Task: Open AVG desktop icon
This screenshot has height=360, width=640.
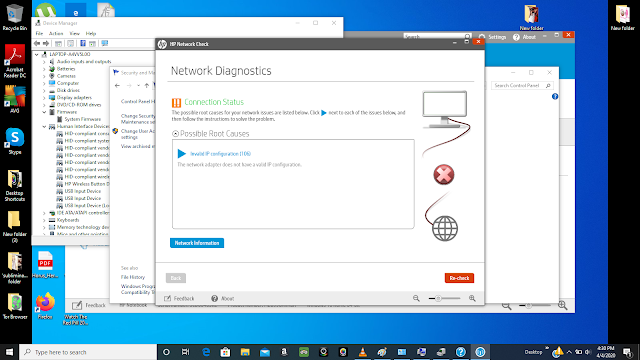Action: (x=15, y=99)
